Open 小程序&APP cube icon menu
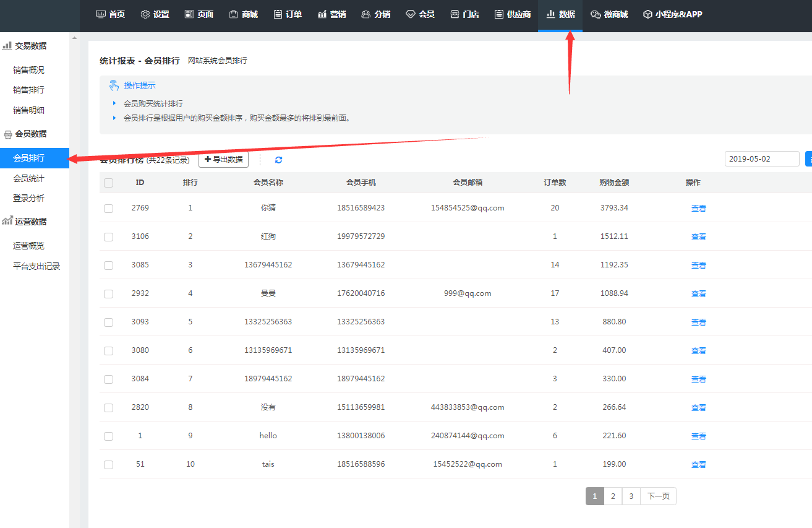 pyautogui.click(x=672, y=14)
